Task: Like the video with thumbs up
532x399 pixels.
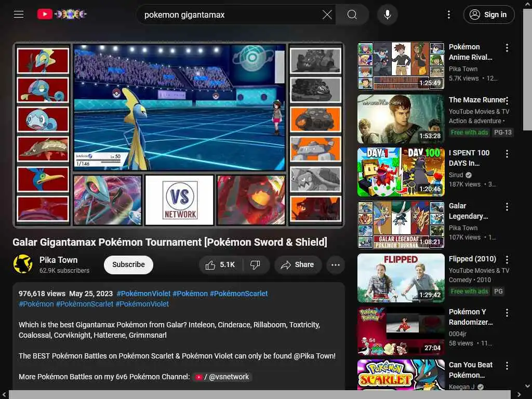Action: [220, 264]
